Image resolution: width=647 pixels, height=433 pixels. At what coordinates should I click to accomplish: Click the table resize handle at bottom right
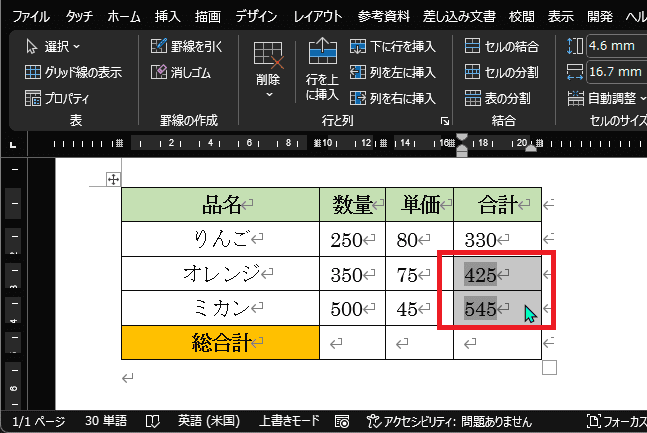point(549,367)
